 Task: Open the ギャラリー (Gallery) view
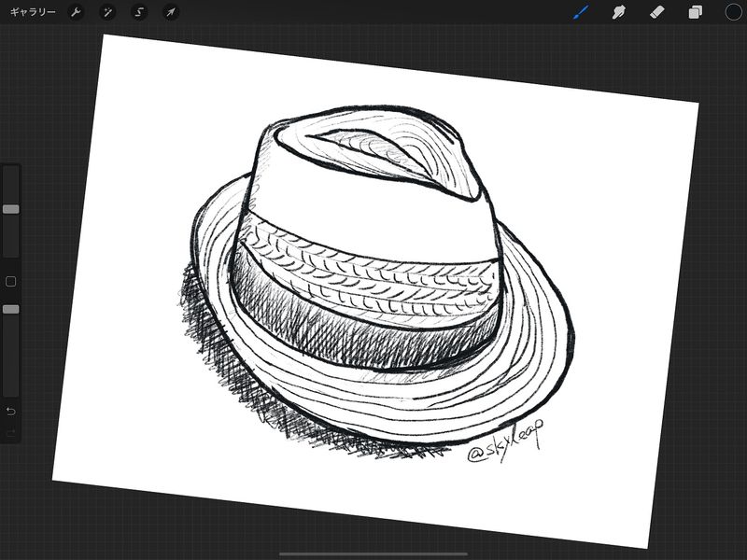33,12
